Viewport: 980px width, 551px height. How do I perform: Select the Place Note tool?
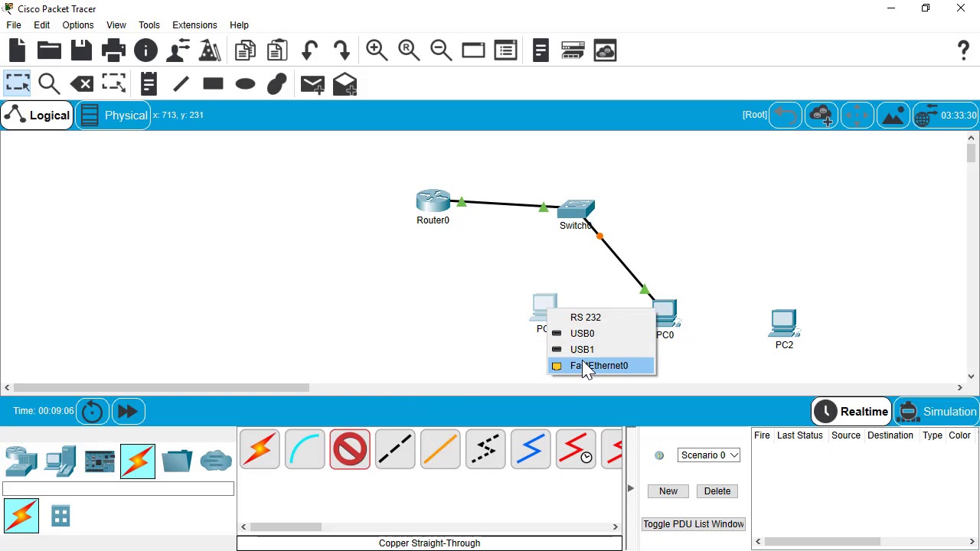click(x=149, y=83)
